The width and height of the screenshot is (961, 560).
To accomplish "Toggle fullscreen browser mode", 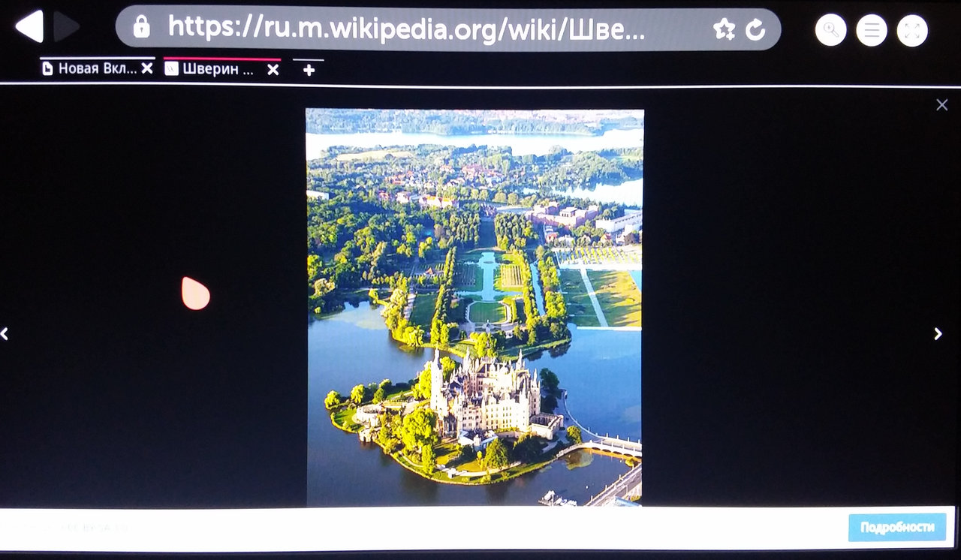I will [912, 30].
